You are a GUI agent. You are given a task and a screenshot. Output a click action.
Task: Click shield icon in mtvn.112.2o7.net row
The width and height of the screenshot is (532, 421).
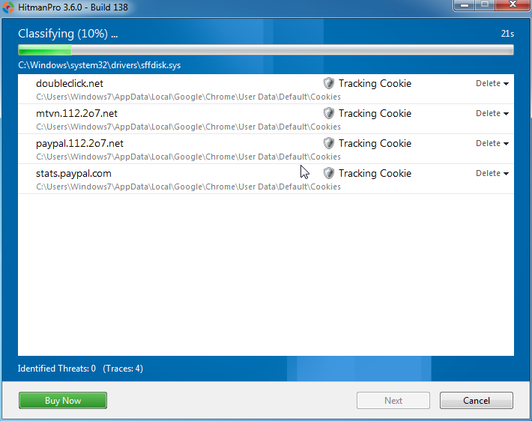328,113
